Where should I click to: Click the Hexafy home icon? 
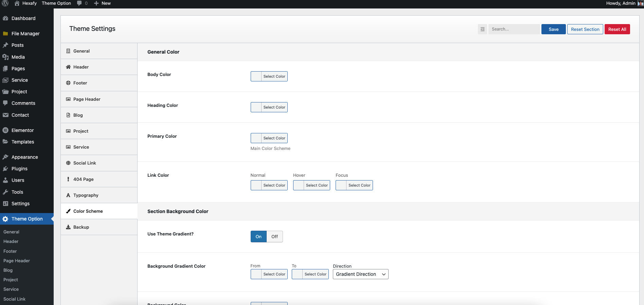[17, 3]
